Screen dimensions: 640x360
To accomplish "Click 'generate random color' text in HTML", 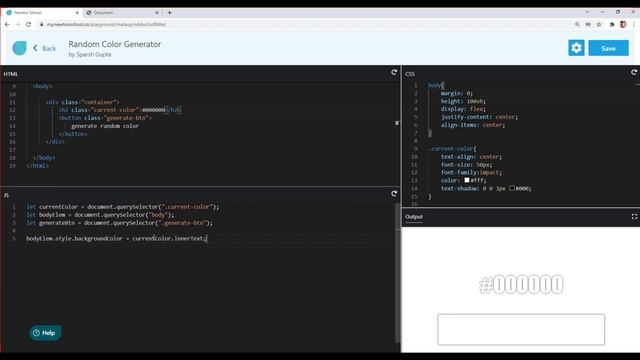I will (x=105, y=126).
